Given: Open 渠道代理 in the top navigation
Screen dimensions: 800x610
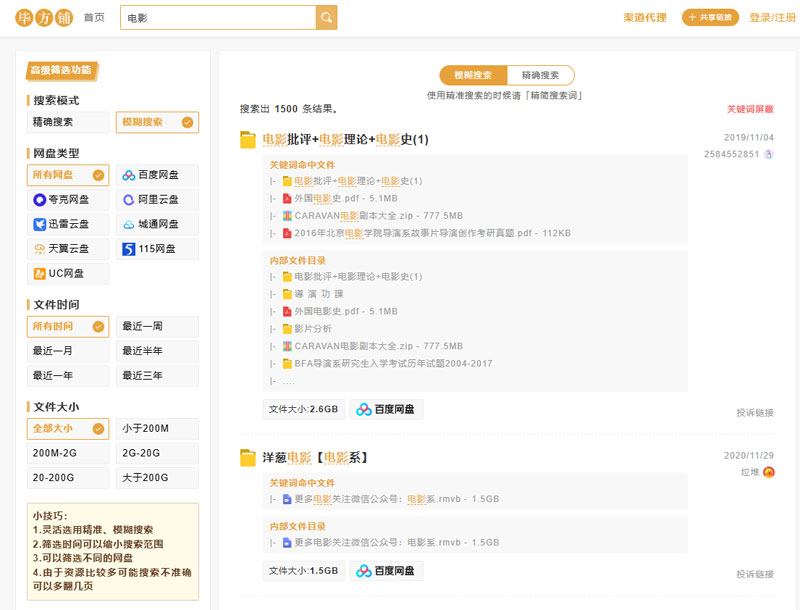Looking at the screenshot, I should pyautogui.click(x=645, y=18).
